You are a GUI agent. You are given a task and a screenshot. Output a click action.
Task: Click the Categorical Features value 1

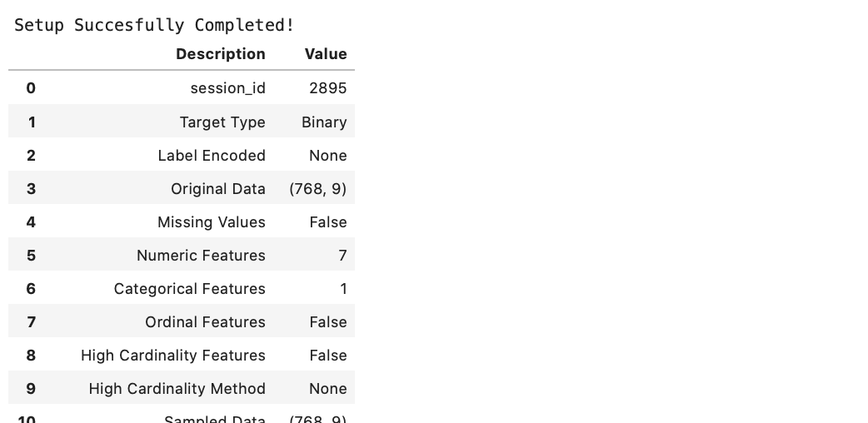(343, 289)
